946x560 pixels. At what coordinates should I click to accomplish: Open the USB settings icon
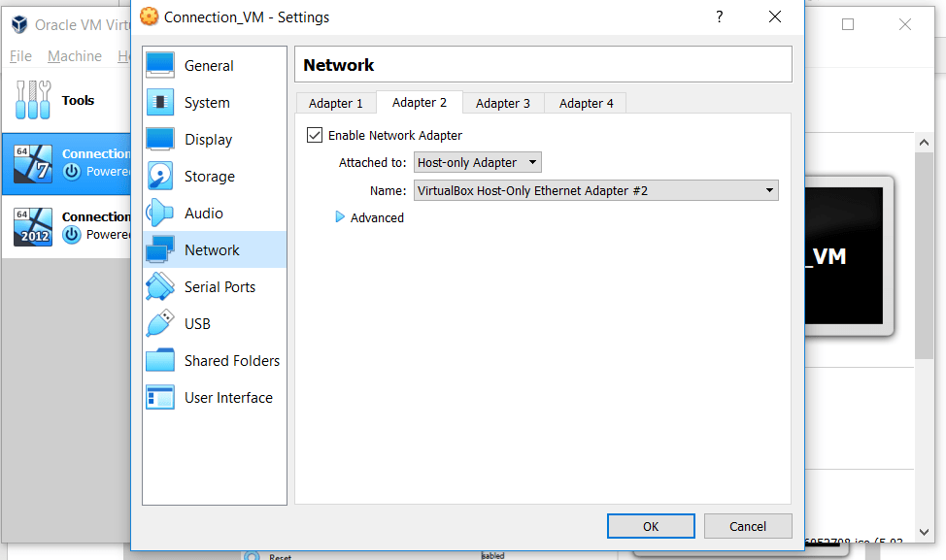pos(160,324)
